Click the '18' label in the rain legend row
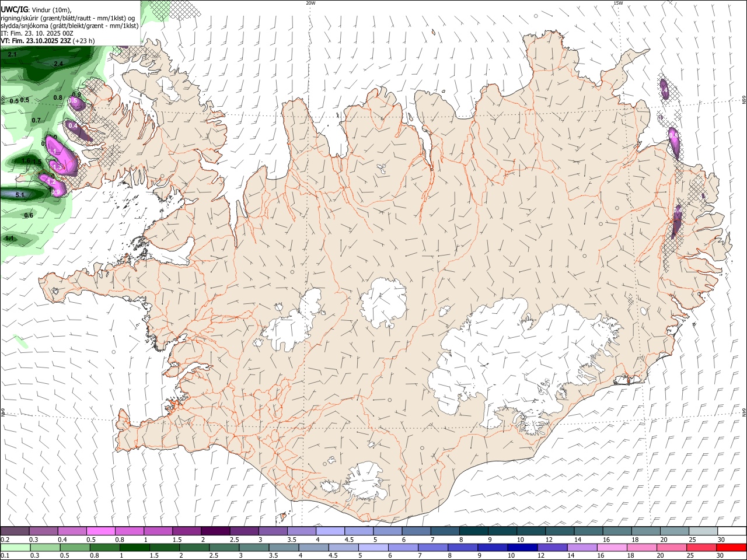Screen dimensions: 747x560 pyautogui.click(x=631, y=555)
